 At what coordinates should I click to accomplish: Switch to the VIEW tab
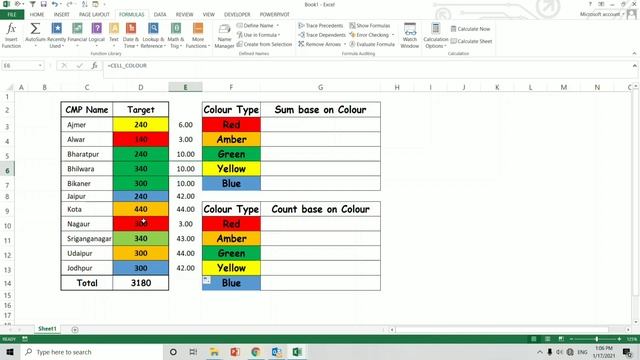(x=209, y=15)
